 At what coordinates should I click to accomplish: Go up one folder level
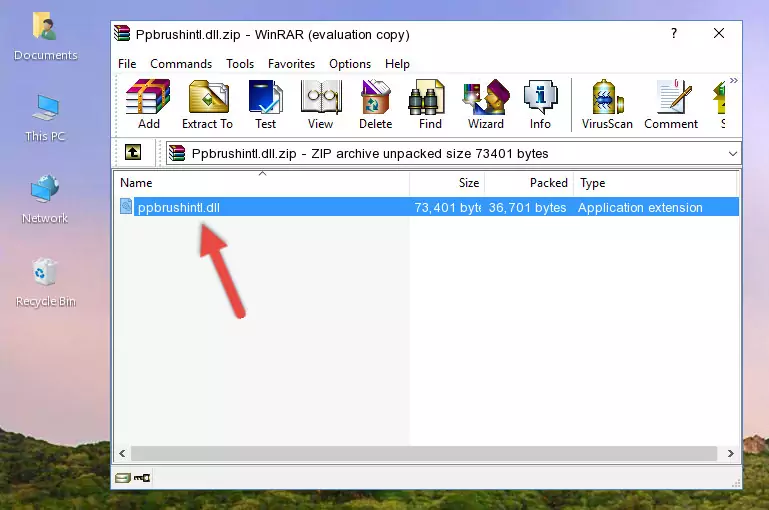[132, 153]
